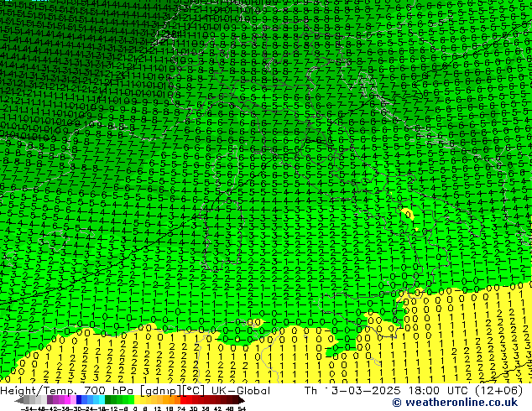The width and height of the screenshot is (532, 411).
Task: Click the yellow swatch in temperature legend
Action: click(x=137, y=400)
